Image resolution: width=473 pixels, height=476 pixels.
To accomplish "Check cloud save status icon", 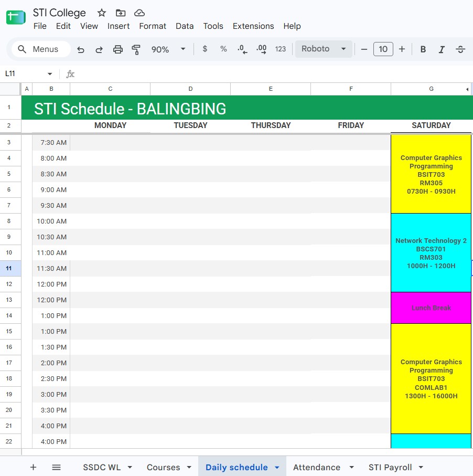I will click(x=139, y=13).
